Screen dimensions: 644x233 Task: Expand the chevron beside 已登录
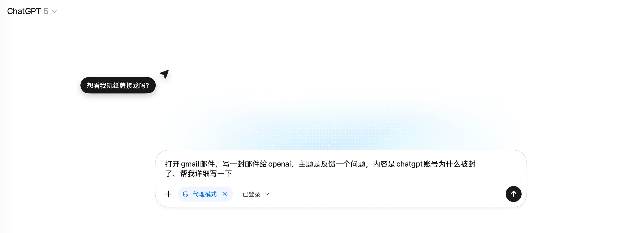click(267, 194)
